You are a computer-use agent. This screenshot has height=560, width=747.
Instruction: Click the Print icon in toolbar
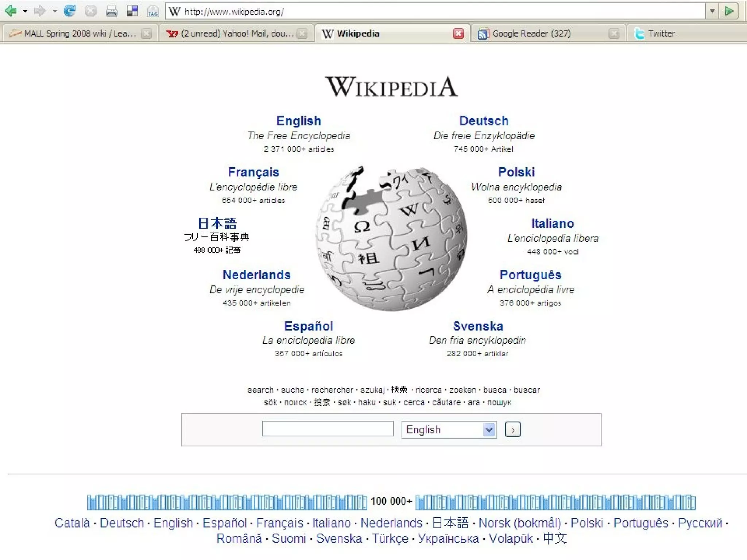(x=111, y=12)
